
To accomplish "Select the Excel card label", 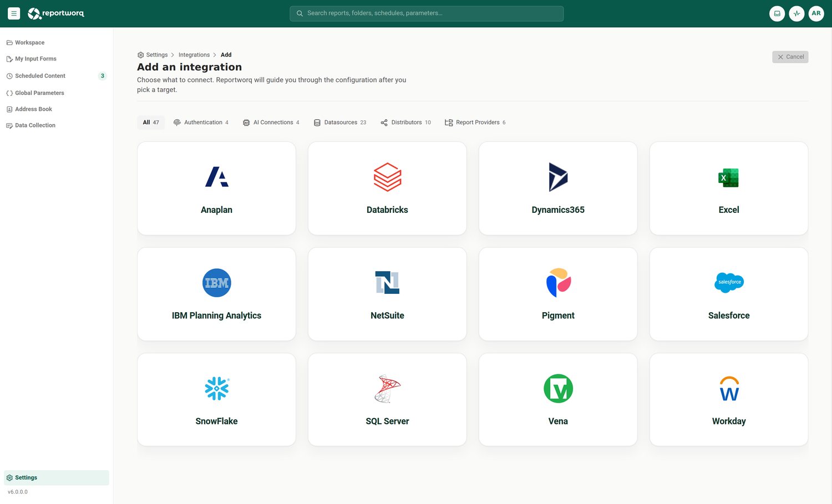I will [729, 210].
